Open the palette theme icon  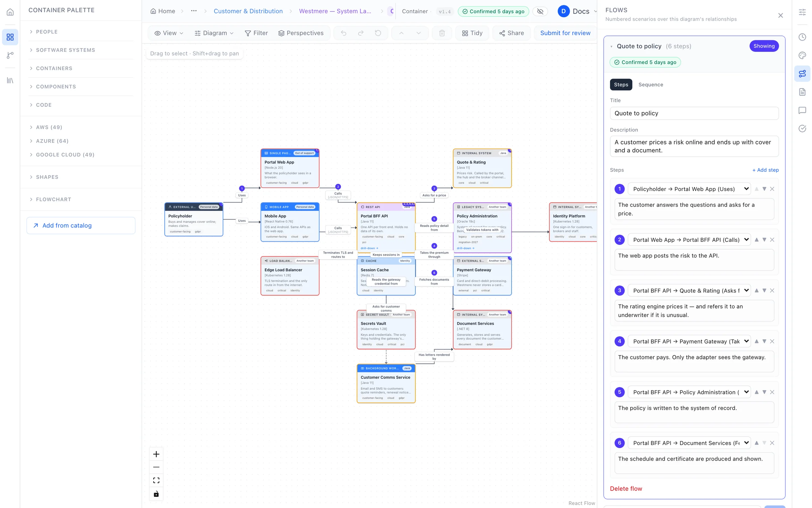point(802,55)
